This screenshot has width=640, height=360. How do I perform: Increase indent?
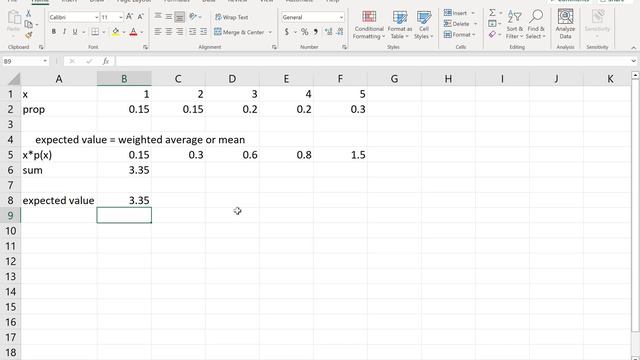pos(203,32)
